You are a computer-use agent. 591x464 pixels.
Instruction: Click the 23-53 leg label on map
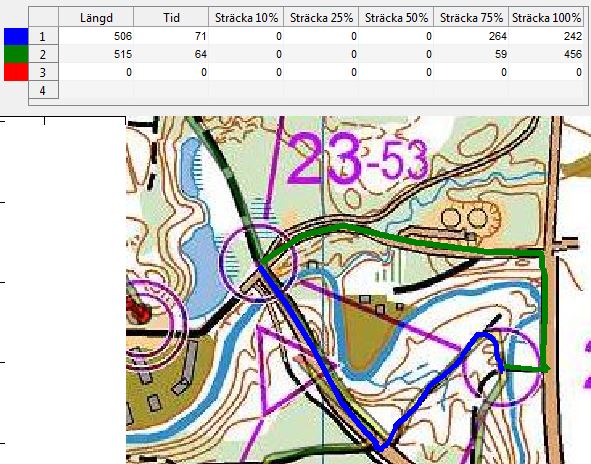click(357, 159)
